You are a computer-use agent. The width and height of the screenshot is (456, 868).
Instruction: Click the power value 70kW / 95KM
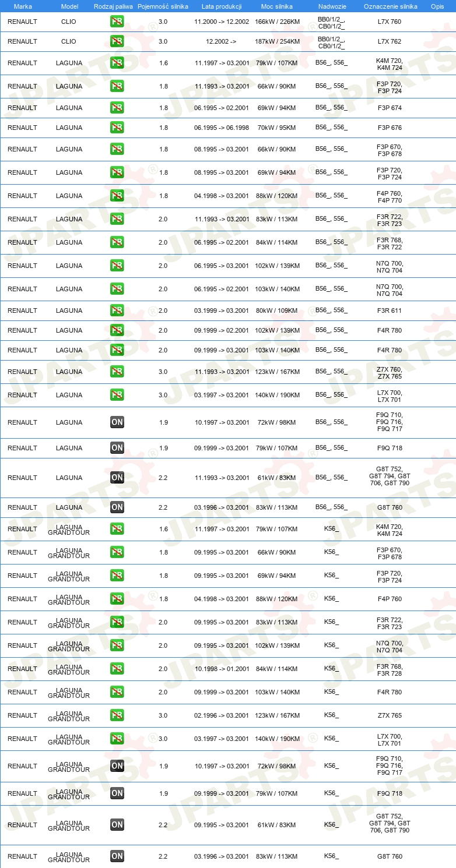point(277,128)
